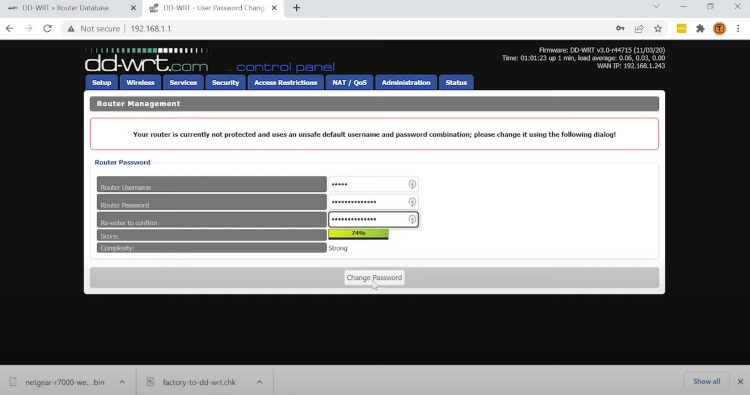The height and width of the screenshot is (395, 750).
Task: Focus the Router Username input
Action: pos(373,184)
